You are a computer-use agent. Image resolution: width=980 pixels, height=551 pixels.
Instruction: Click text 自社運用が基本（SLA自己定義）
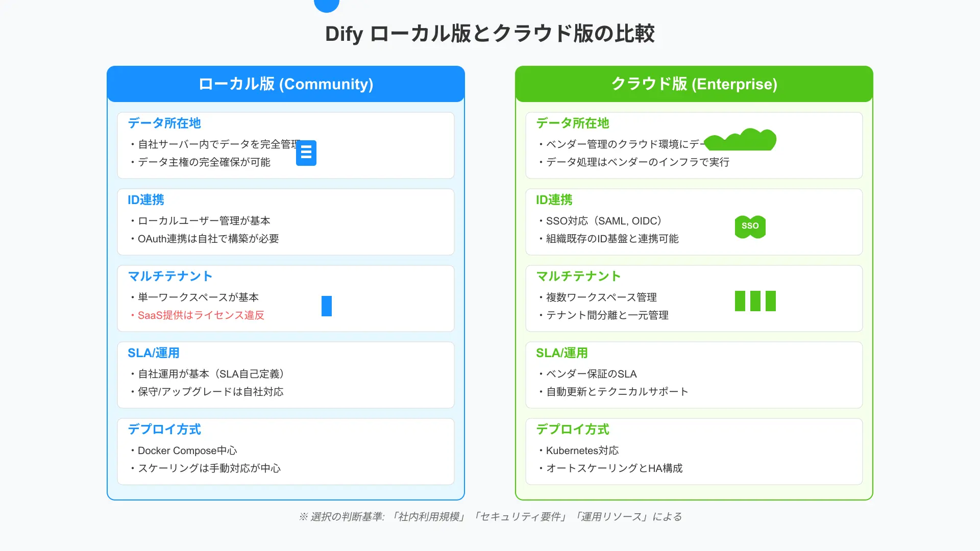207,374
